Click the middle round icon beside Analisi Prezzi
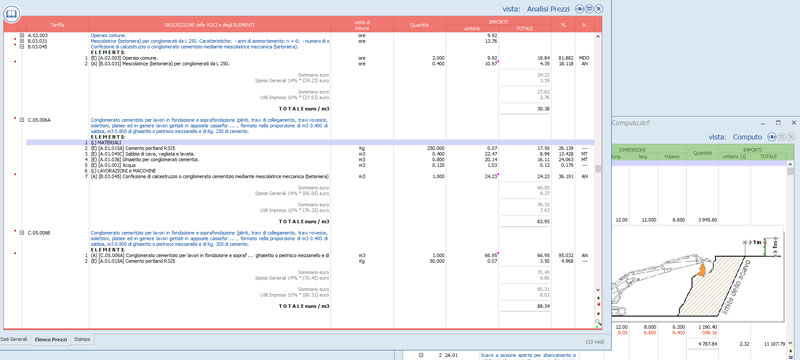 [x=589, y=9]
